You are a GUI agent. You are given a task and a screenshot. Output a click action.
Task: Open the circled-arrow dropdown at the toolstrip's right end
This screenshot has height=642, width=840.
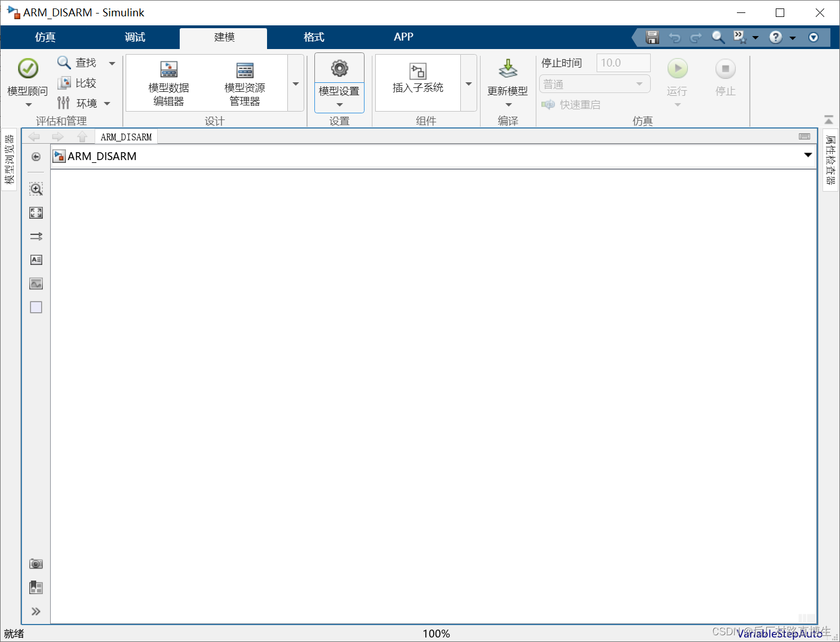[x=814, y=37]
